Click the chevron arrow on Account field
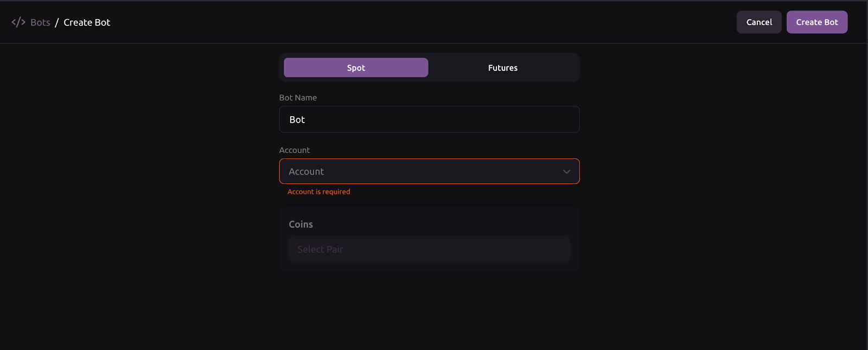 pos(566,171)
